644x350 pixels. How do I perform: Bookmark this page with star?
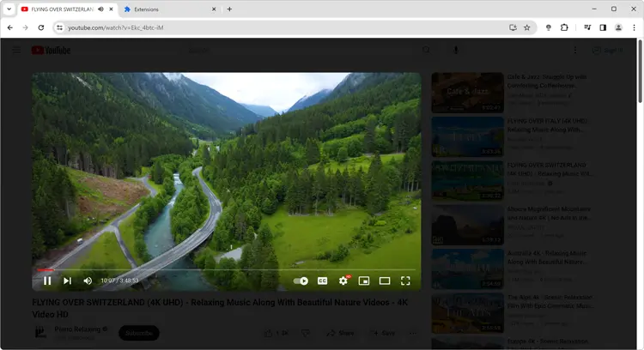[x=527, y=27]
